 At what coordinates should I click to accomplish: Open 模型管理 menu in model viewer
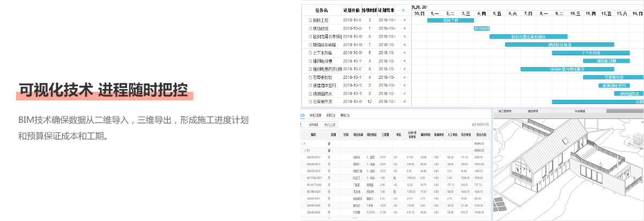(x=532, y=112)
